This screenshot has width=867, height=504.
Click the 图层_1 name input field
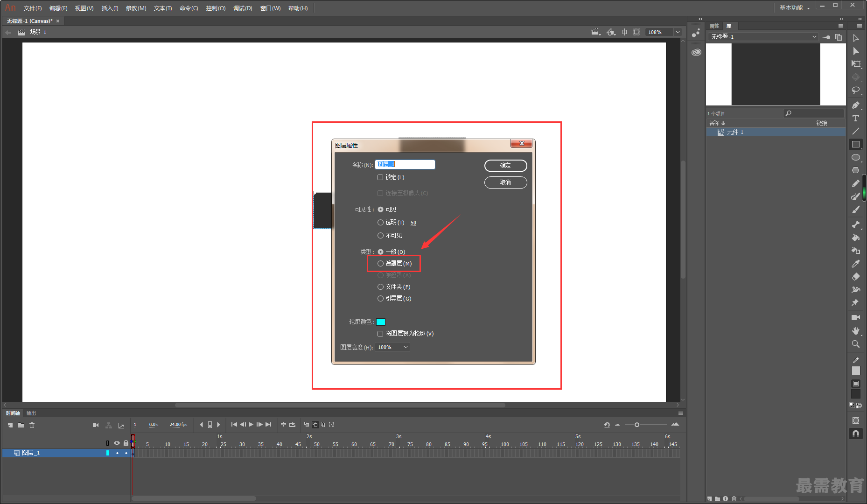405,164
